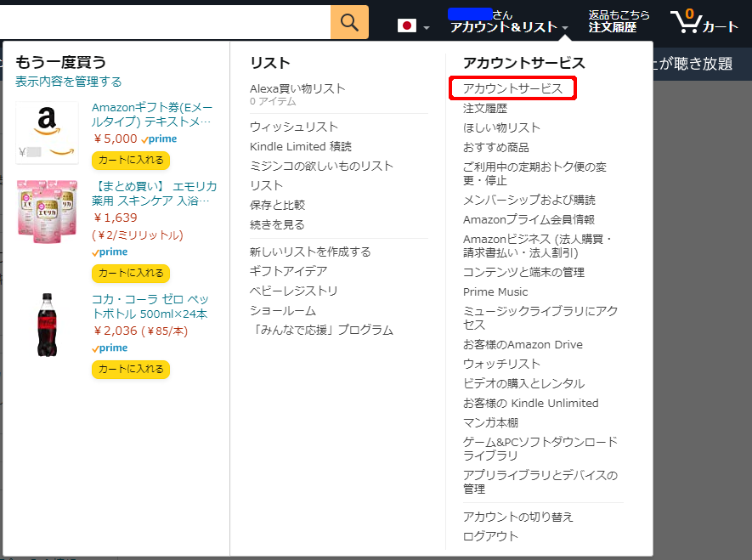752x560 pixels.
Task: Open ミュージックライブラリにアクセス
Action: click(x=540, y=318)
